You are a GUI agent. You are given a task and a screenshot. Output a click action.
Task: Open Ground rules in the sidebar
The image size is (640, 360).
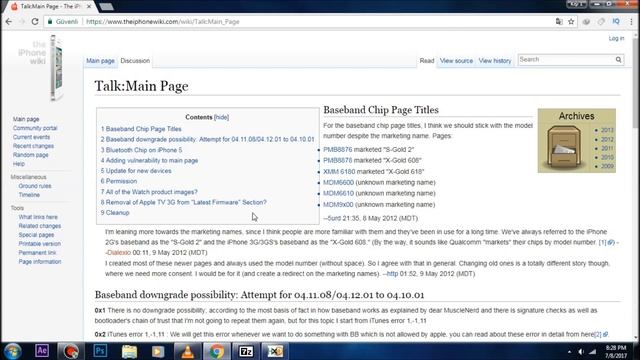(x=35, y=186)
